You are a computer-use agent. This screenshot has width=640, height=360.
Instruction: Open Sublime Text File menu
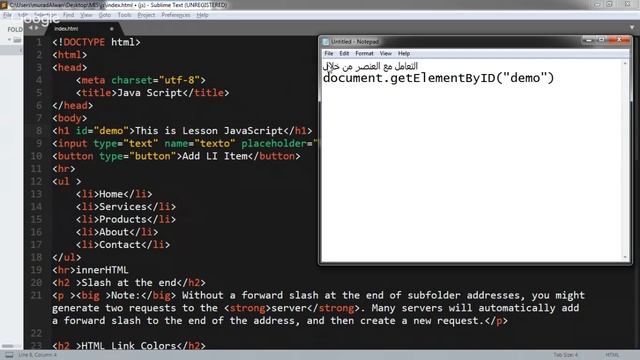pyautogui.click(x=7, y=15)
